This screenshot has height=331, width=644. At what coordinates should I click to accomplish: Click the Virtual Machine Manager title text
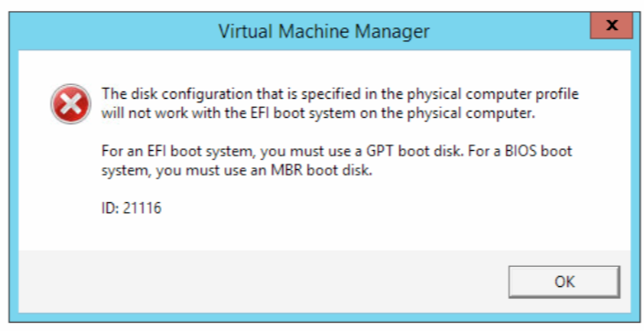click(x=324, y=31)
